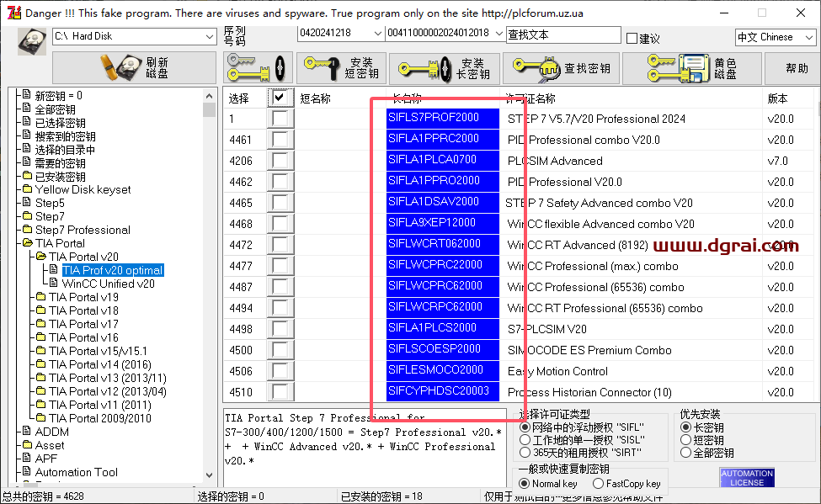Open the 00411000002024012018 serial dropdown
This screenshot has height=504, width=821.
(445, 33)
